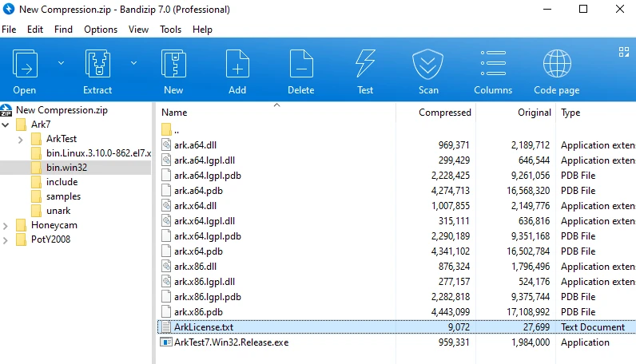Select the ark.x64.lgpl.pdb file
Viewport: 636px width, 364px height.
click(x=208, y=236)
